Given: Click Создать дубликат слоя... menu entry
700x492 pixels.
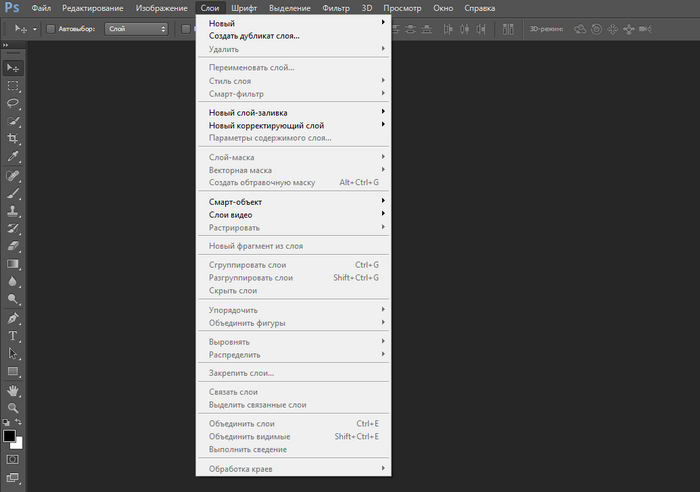Looking at the screenshot, I should coord(254,35).
